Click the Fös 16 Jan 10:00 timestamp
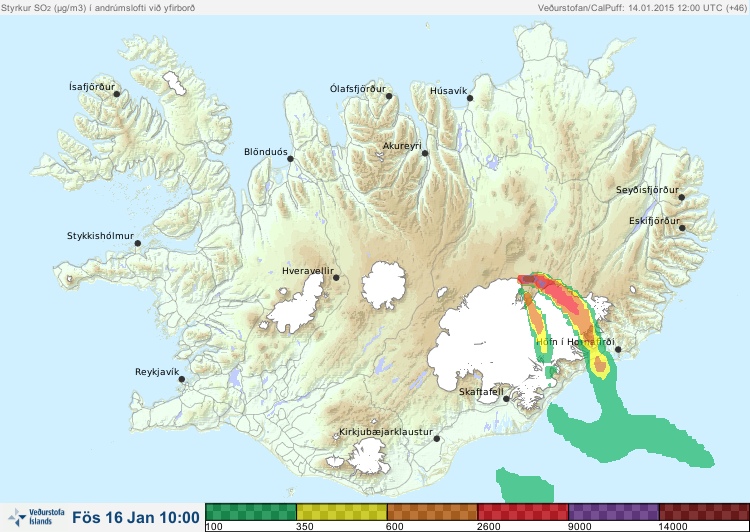 click(x=136, y=517)
